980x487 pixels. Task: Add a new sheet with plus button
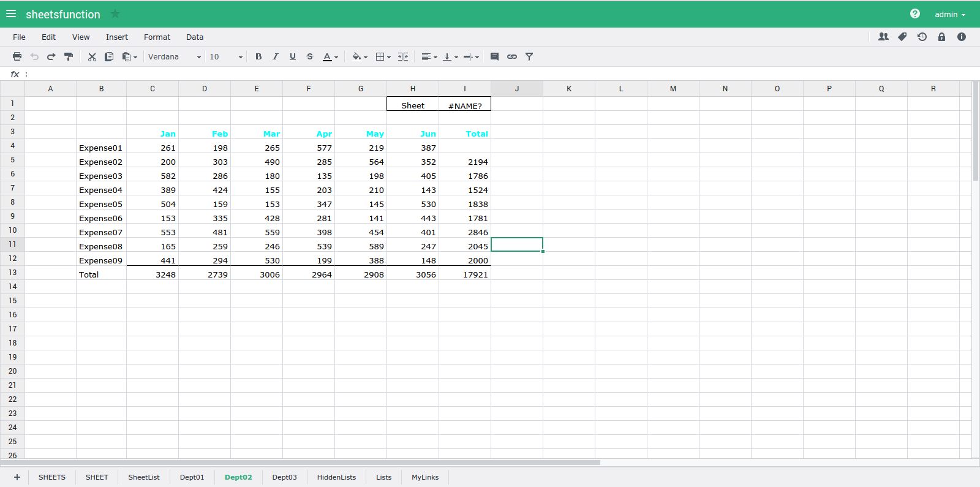pyautogui.click(x=17, y=477)
